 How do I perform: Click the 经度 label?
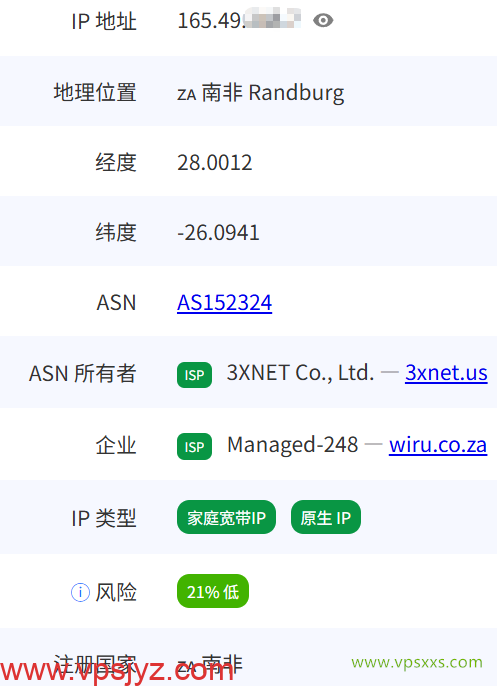116,162
